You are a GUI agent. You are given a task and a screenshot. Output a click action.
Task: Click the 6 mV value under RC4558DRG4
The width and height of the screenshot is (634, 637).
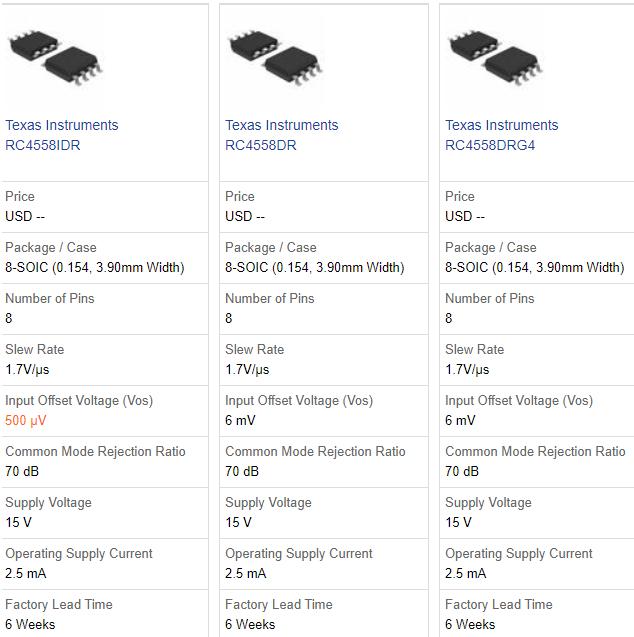[x=460, y=421]
